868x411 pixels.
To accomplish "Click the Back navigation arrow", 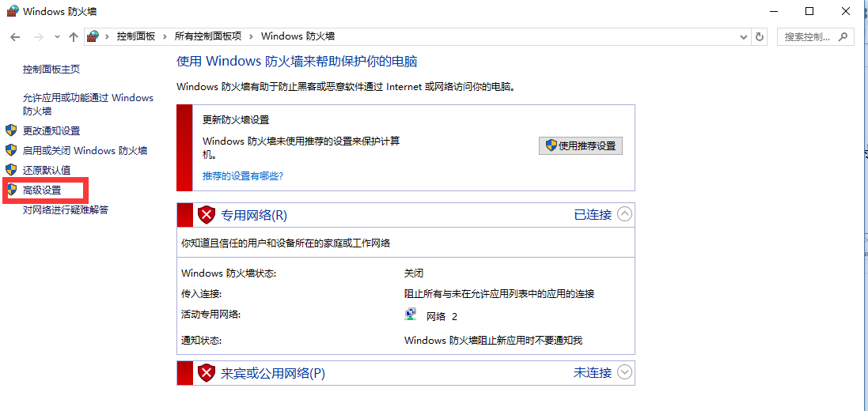I will (16, 37).
